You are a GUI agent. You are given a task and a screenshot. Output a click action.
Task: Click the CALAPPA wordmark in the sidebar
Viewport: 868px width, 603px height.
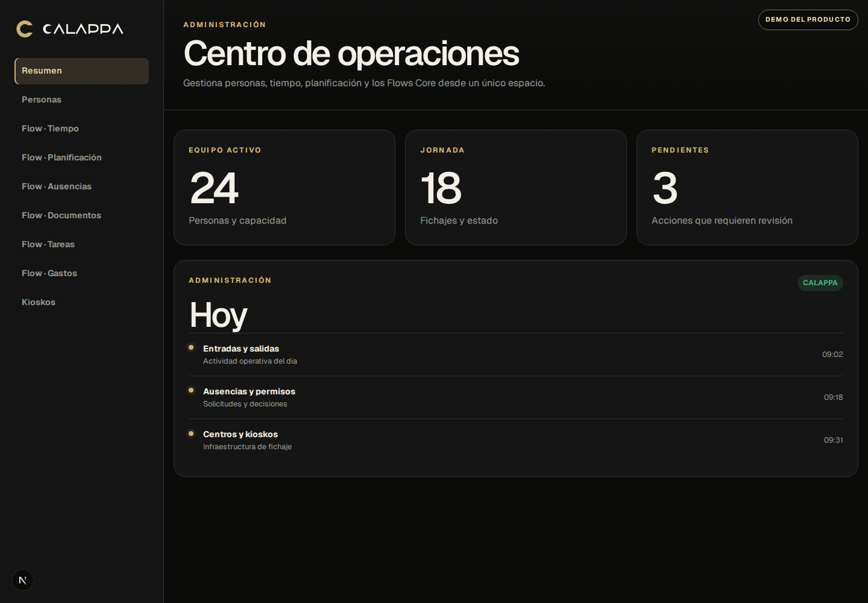pyautogui.click(x=83, y=29)
